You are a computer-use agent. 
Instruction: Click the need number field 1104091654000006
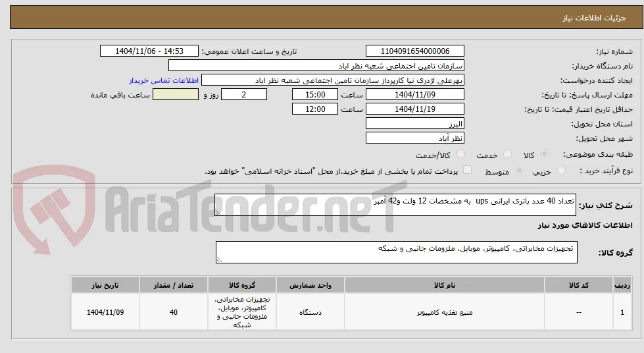pos(415,51)
